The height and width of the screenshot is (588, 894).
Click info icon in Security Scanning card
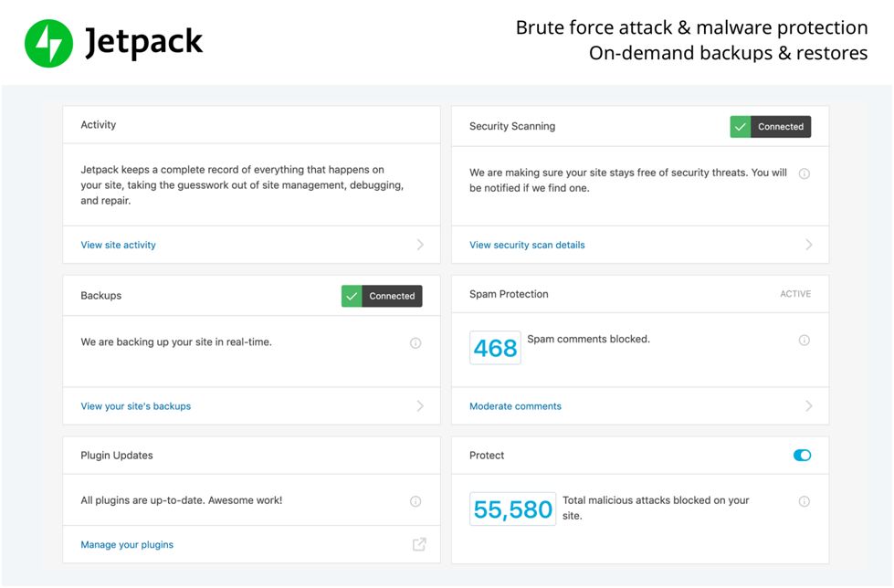click(805, 173)
